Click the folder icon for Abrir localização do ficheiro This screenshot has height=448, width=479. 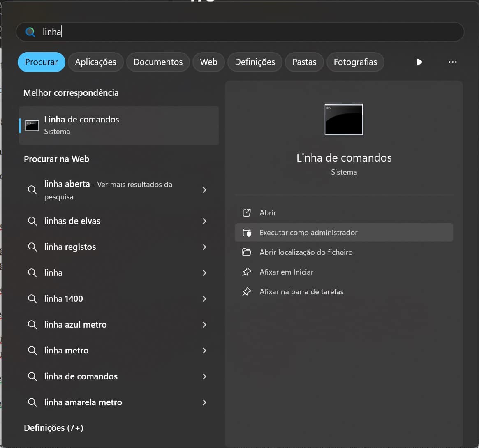[x=247, y=252]
